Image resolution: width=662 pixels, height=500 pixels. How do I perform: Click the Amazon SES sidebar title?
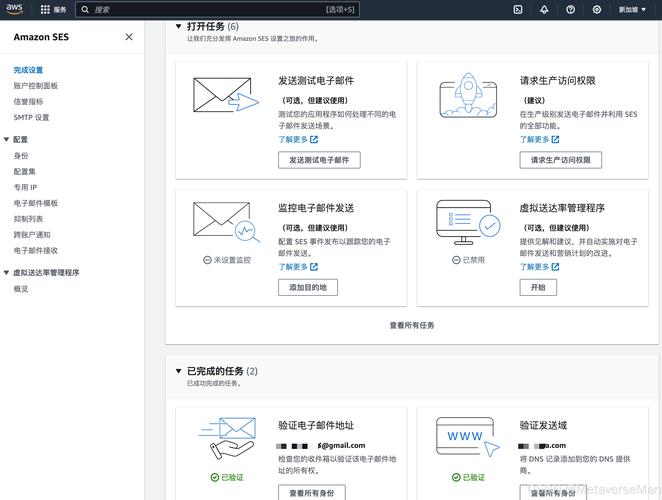pos(41,37)
